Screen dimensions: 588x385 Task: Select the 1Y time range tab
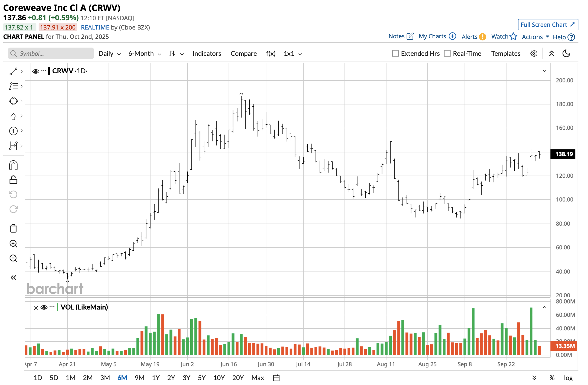click(156, 378)
